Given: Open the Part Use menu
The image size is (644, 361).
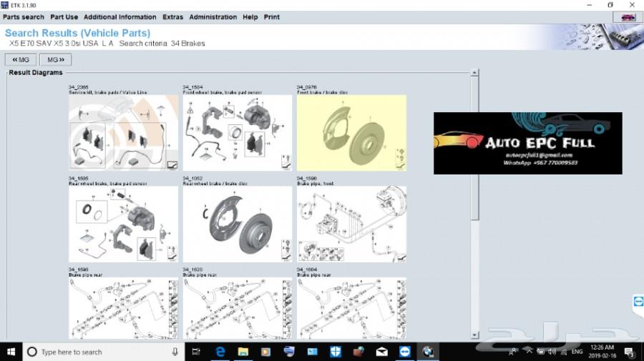Looking at the screenshot, I should pyautogui.click(x=64, y=17).
